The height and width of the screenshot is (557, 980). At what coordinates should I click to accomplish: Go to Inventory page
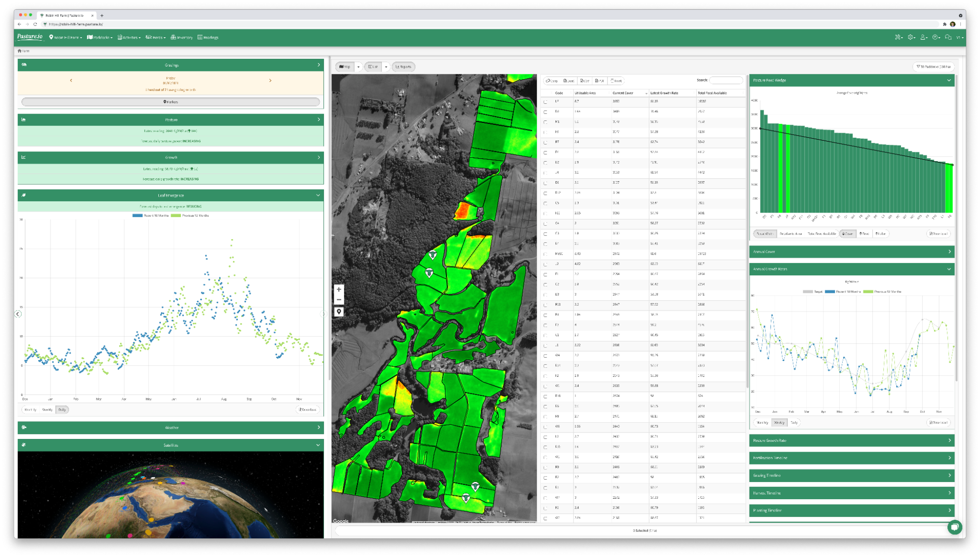(182, 37)
